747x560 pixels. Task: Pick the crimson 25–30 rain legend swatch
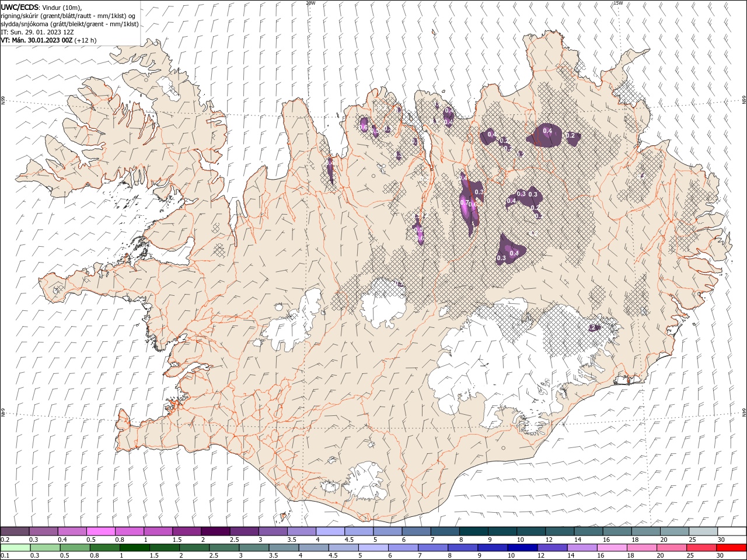pyautogui.click(x=702, y=548)
